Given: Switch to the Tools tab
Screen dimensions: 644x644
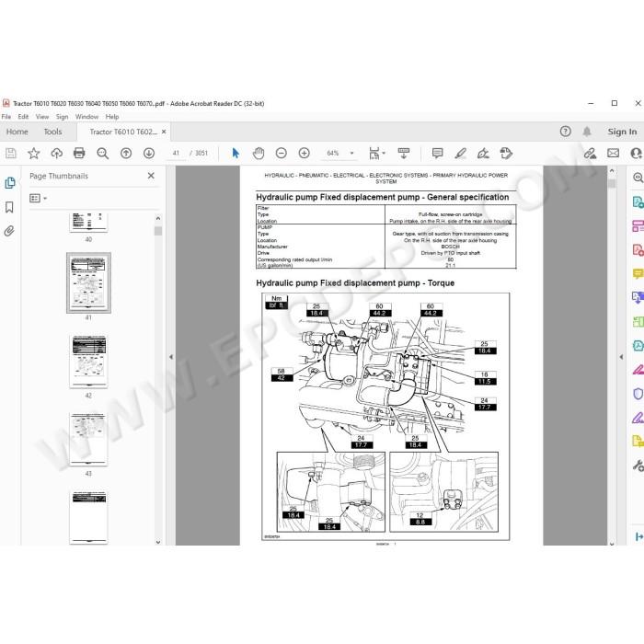Looking at the screenshot, I should (53, 132).
